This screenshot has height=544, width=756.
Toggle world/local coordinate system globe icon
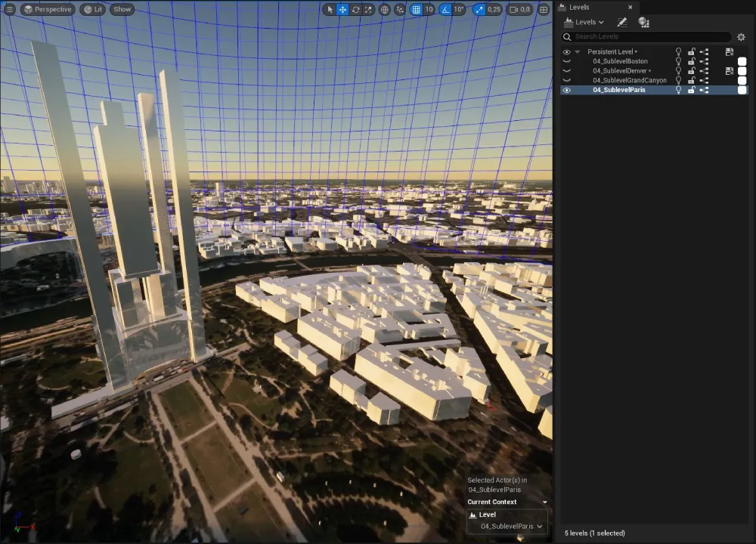[x=385, y=10]
